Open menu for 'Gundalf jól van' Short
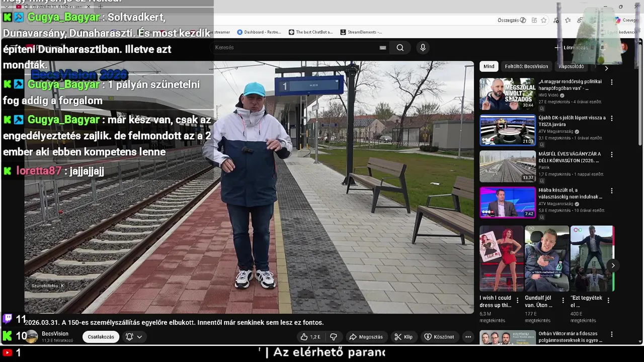This screenshot has width=644, height=362. pos(563,300)
